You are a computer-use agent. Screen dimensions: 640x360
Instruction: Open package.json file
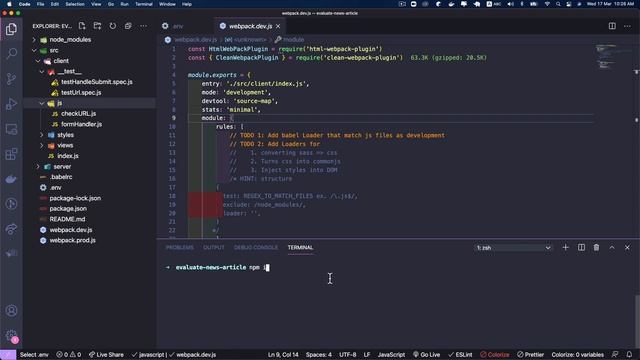point(68,209)
